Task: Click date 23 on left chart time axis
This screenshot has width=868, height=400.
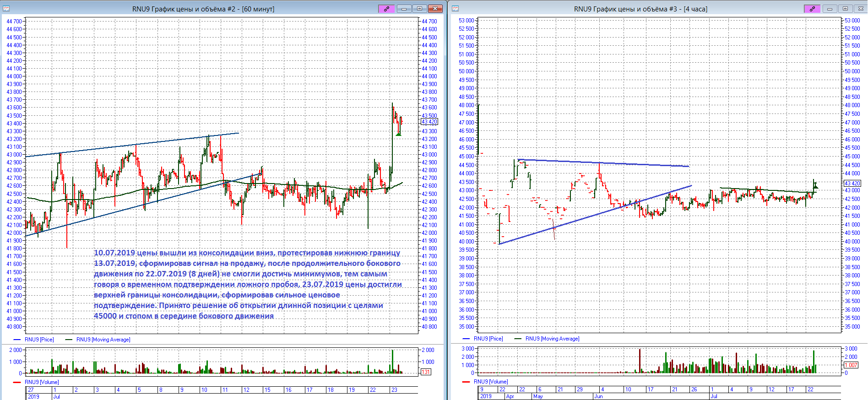Action: [394, 390]
